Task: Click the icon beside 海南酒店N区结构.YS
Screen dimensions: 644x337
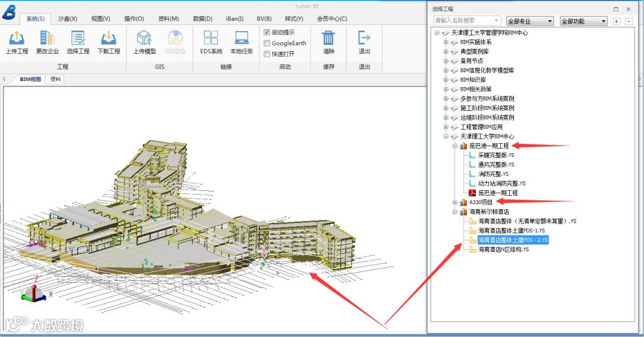Action: tap(472, 249)
